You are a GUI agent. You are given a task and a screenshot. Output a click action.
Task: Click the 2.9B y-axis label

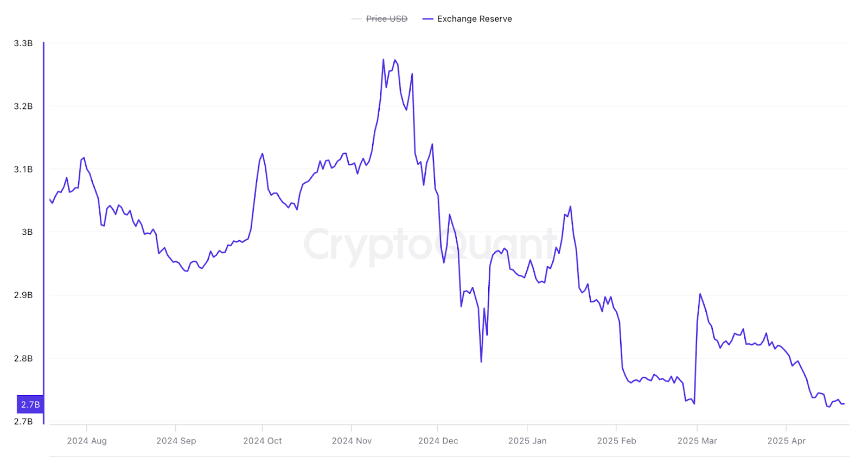pos(23,295)
